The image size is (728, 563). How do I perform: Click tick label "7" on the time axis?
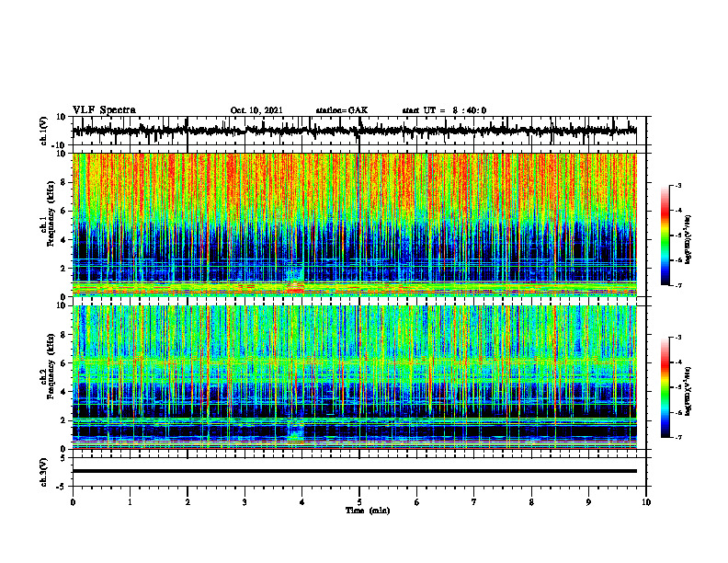[x=474, y=502]
